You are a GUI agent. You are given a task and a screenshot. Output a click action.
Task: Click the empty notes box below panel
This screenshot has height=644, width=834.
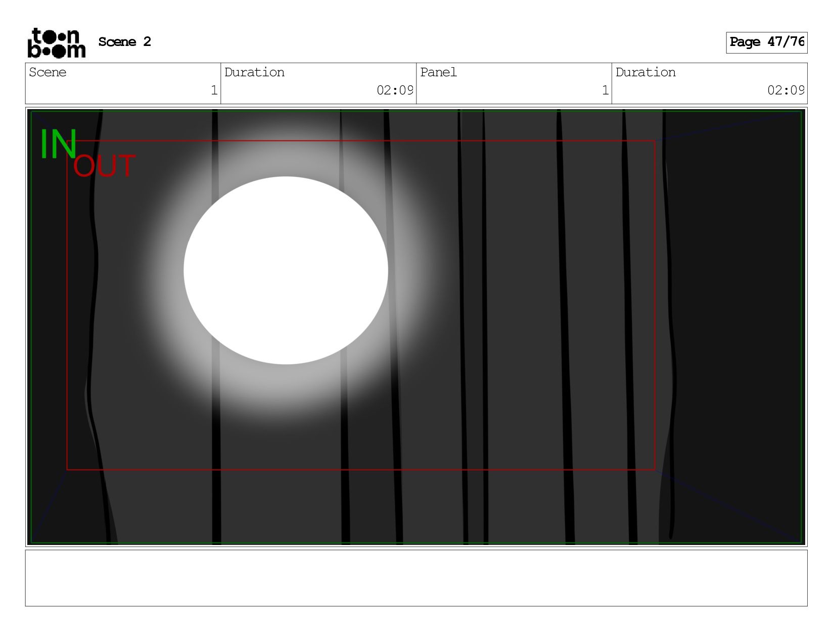[416, 578]
